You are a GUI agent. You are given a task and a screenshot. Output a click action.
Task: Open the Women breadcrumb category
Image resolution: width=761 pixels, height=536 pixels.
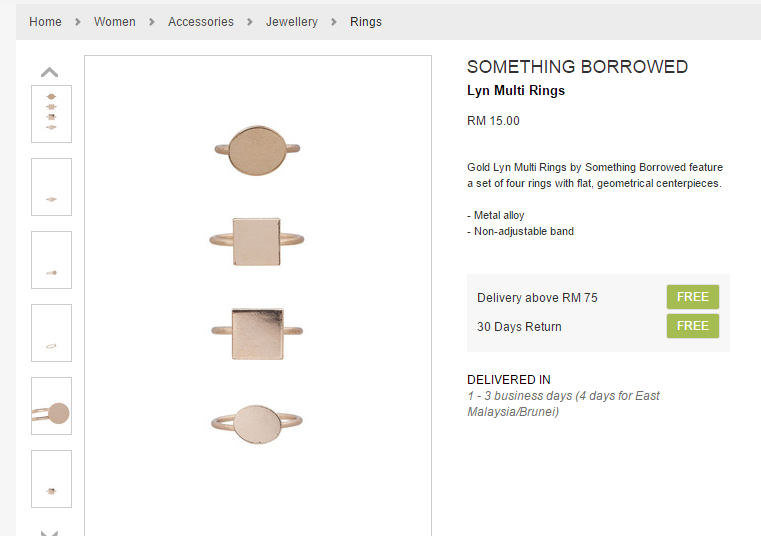click(x=115, y=21)
